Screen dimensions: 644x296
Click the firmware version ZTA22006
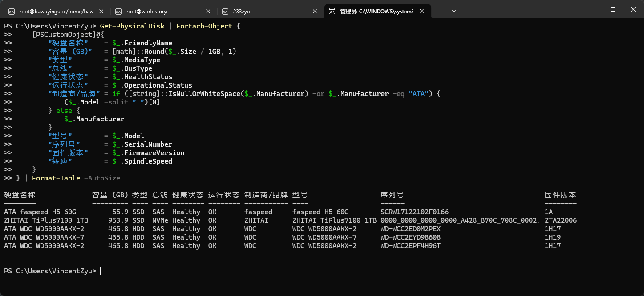tap(561, 220)
